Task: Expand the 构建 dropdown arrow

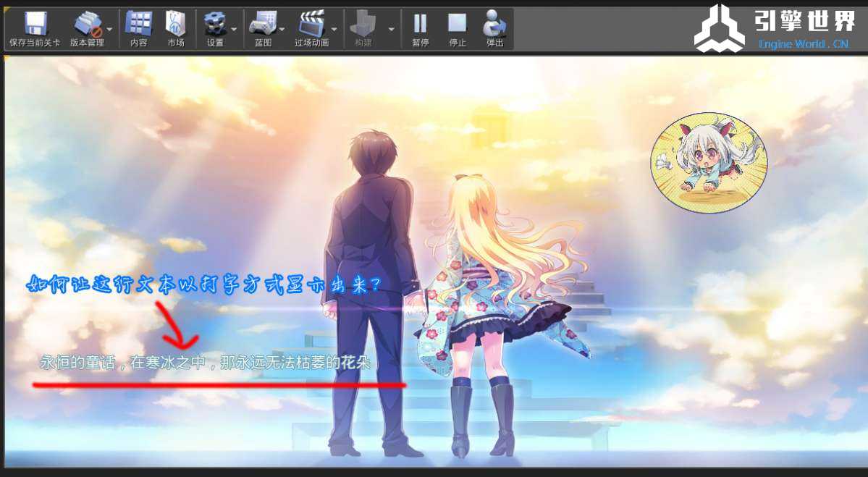Action: (392, 29)
